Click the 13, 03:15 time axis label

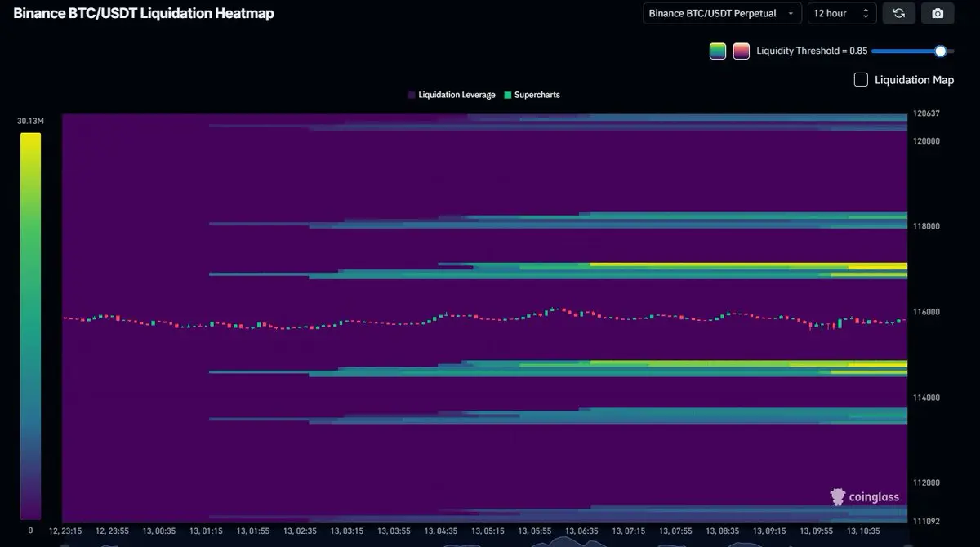tap(347, 531)
